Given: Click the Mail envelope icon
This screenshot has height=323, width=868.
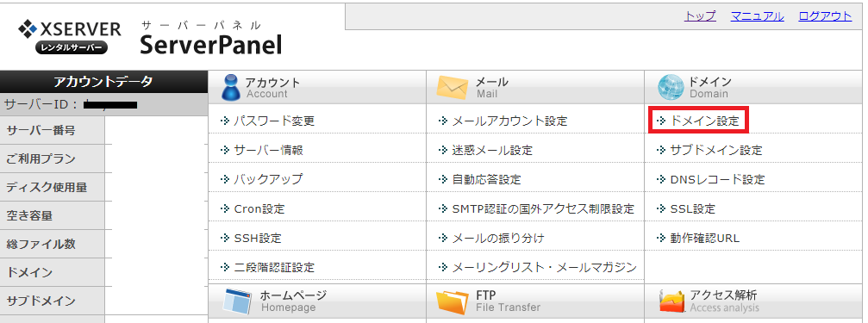Looking at the screenshot, I should point(453,87).
